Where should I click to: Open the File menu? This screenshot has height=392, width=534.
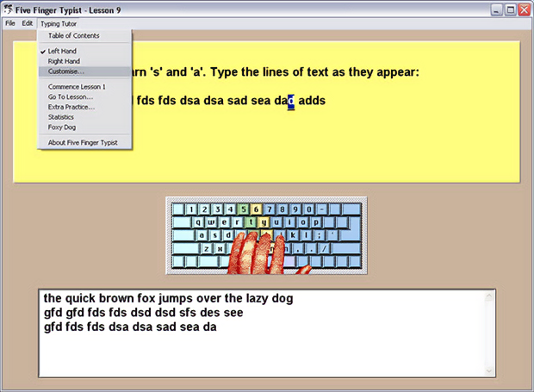[10, 23]
